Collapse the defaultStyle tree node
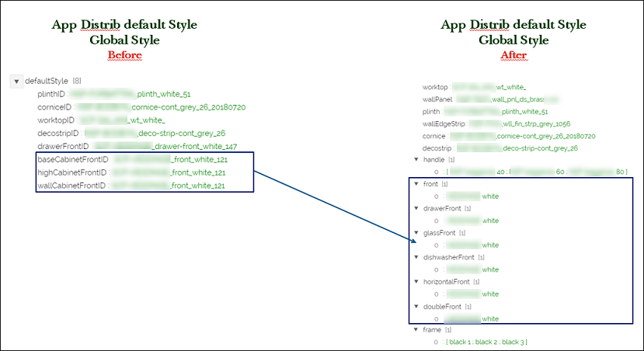The height and width of the screenshot is (351, 644). click(17, 82)
